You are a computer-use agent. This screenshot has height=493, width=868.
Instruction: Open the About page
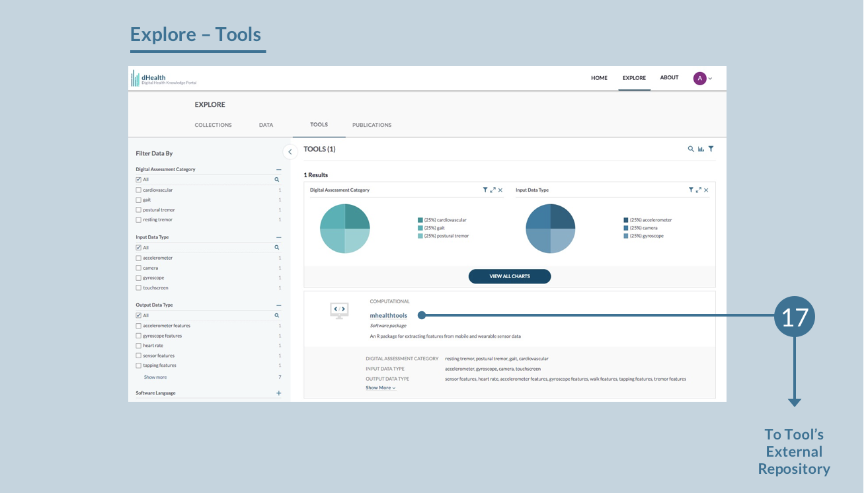tap(669, 78)
